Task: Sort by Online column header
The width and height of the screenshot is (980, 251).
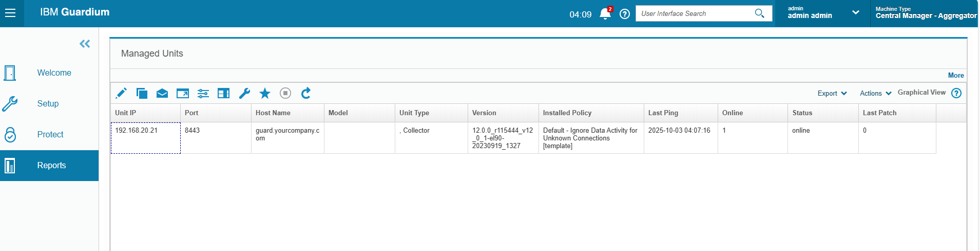Action: [x=753, y=113]
